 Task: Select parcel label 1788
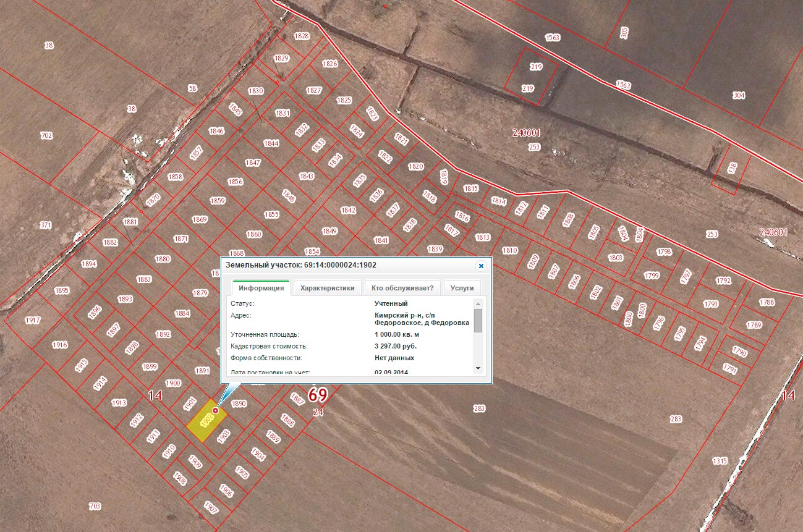pyautogui.click(x=767, y=302)
